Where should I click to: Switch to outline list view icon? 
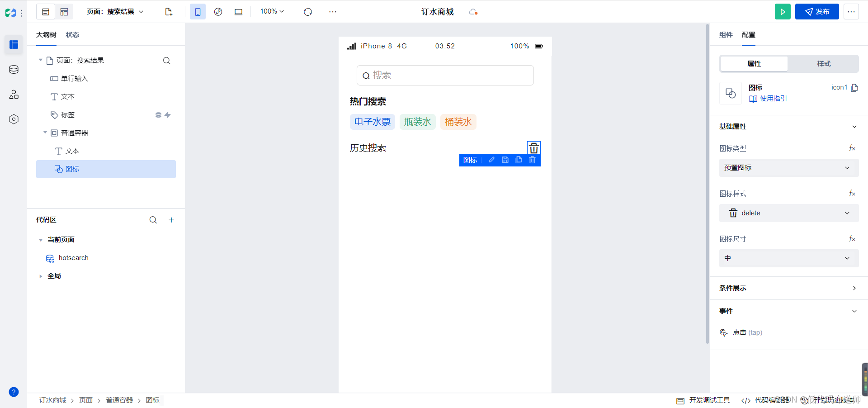(46, 12)
